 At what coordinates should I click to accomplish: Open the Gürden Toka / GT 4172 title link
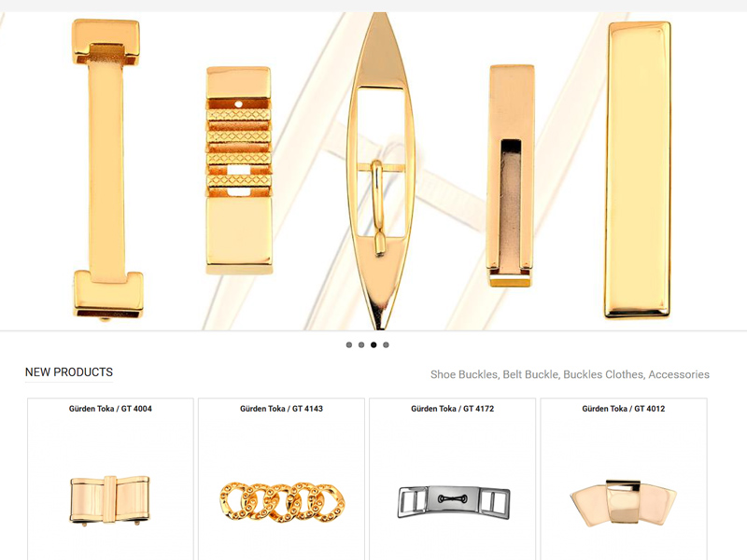pyautogui.click(x=453, y=409)
